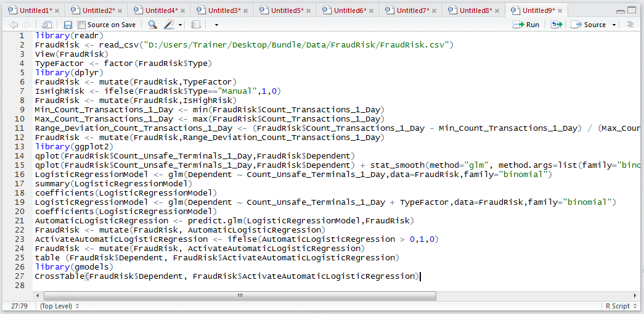Open code tools magic wand
This screenshot has width=644, height=314.
(x=168, y=25)
